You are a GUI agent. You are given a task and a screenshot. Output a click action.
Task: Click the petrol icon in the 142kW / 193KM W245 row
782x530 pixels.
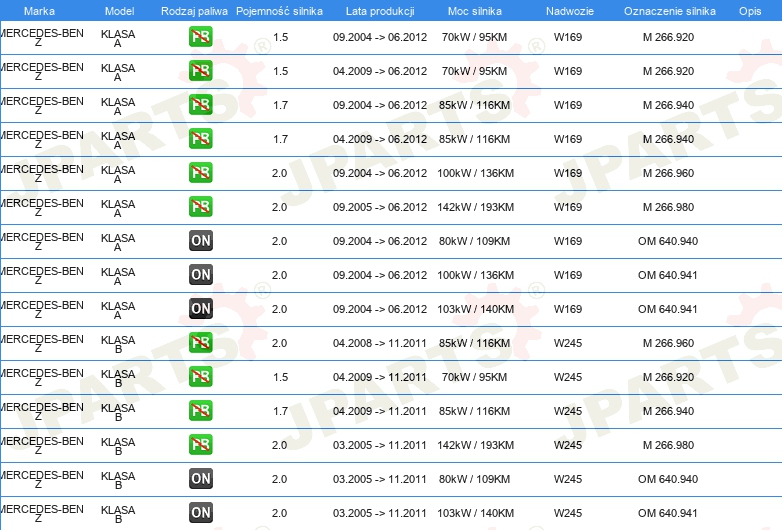click(x=200, y=445)
